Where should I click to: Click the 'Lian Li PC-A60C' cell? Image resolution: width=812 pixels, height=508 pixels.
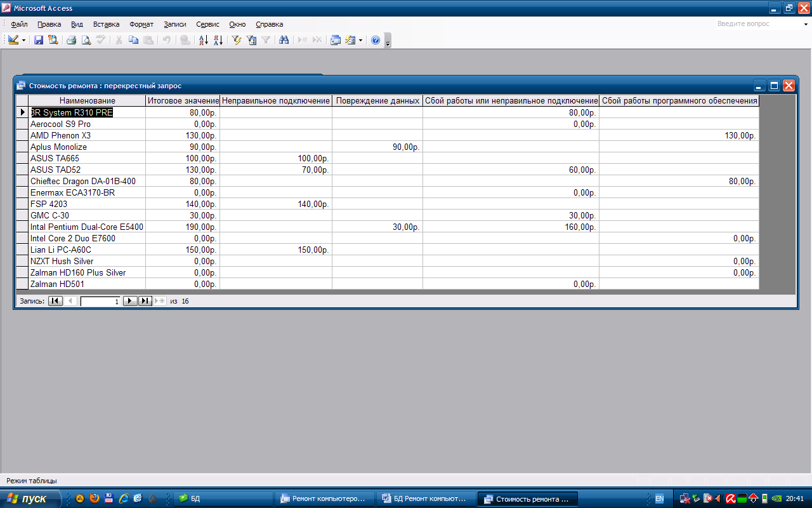(x=88, y=250)
